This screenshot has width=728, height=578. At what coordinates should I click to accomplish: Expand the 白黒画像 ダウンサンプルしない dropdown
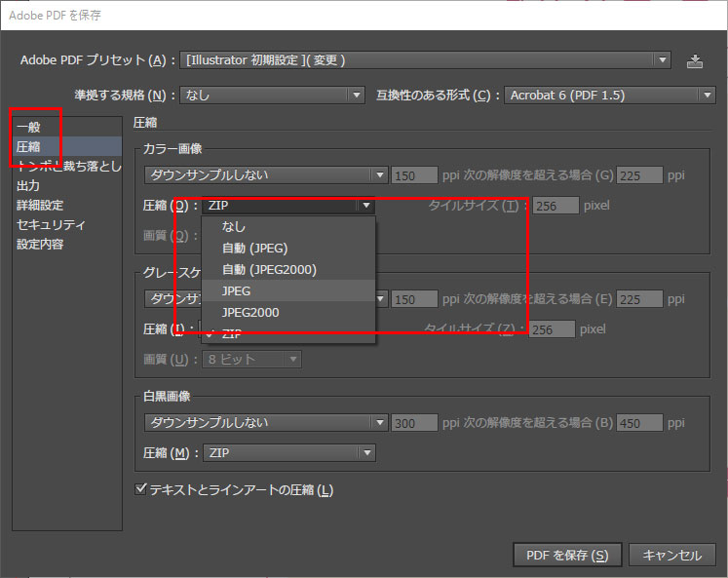click(265, 423)
